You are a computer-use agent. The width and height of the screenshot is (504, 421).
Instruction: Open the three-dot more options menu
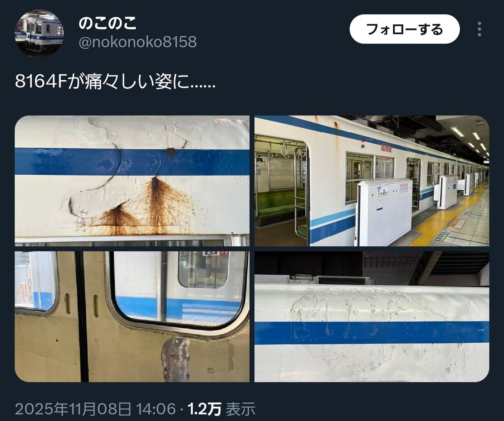480,29
